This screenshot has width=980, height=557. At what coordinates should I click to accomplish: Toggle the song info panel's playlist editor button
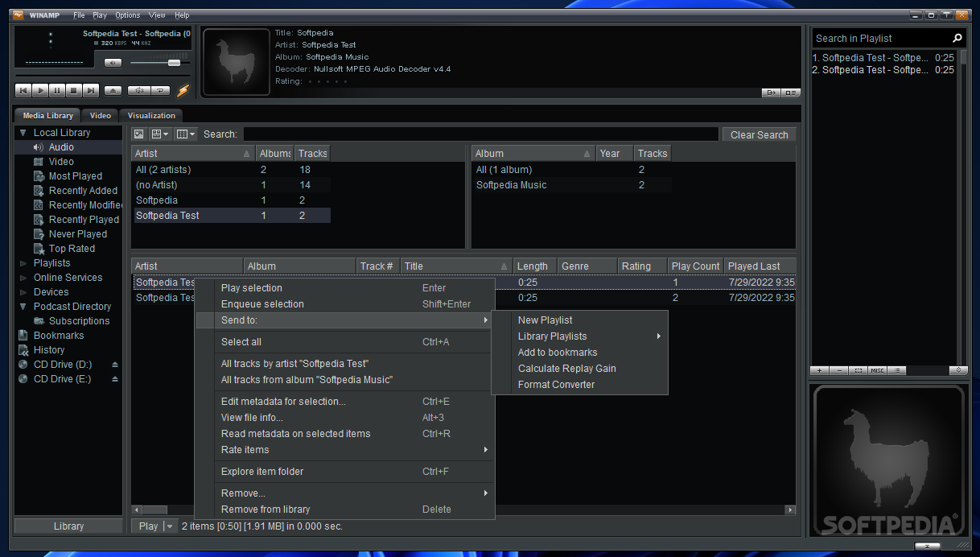click(790, 93)
